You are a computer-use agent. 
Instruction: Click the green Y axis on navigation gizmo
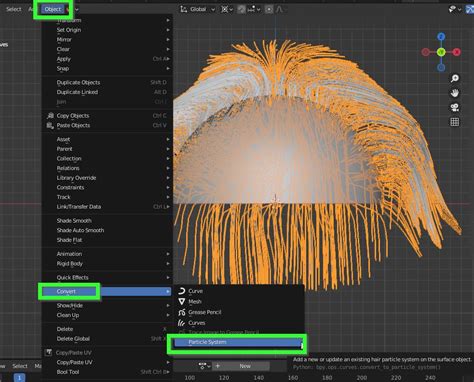441,52
